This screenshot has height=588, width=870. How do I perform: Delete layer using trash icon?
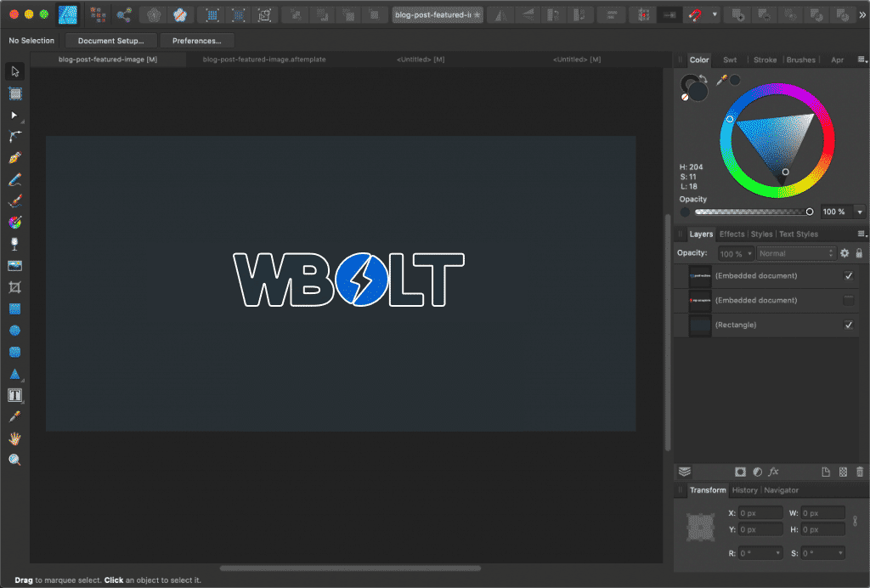(859, 472)
